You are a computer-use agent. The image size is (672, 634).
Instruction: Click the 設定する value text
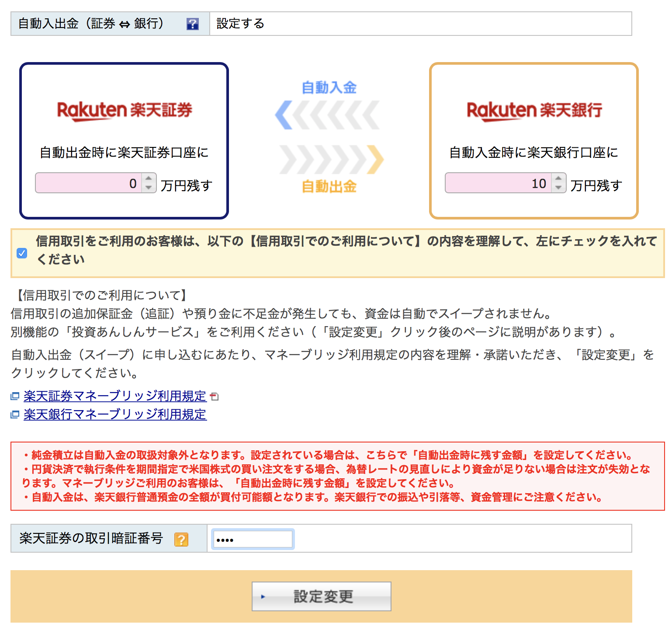[241, 24]
